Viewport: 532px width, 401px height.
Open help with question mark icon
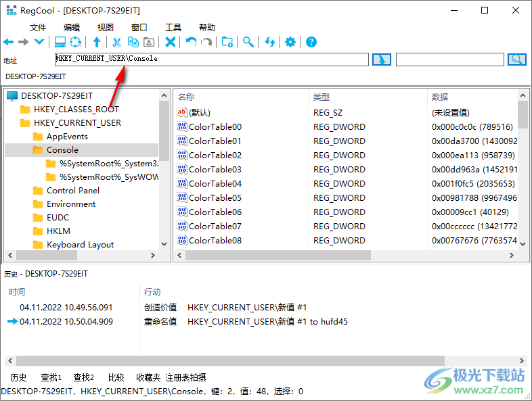pos(311,42)
